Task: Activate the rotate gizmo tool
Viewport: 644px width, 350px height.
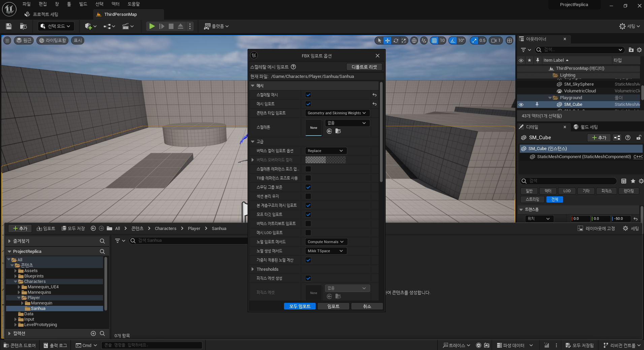Action: (396, 40)
